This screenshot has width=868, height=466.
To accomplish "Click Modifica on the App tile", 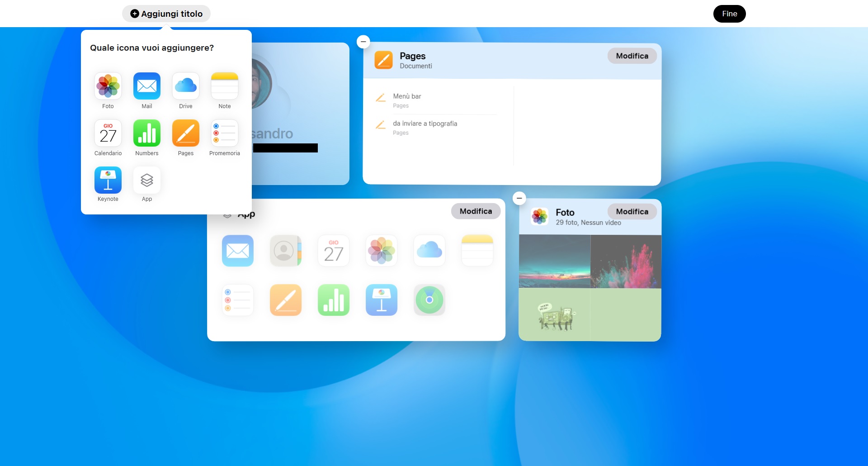I will [x=476, y=211].
